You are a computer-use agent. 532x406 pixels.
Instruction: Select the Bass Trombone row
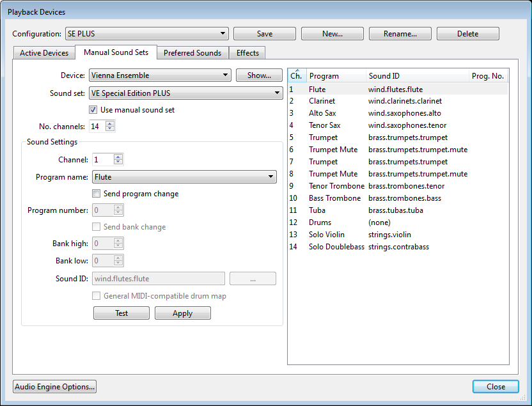398,198
